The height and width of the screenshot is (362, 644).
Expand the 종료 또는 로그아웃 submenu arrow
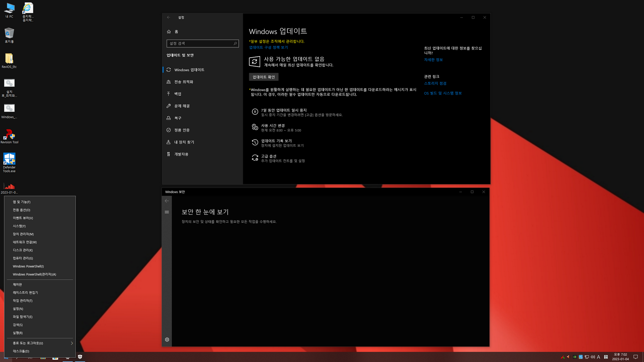(72, 343)
